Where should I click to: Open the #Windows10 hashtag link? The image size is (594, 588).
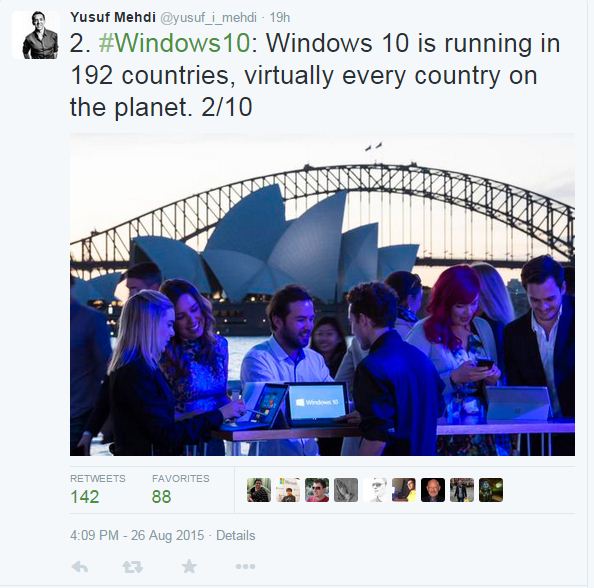tap(175, 43)
